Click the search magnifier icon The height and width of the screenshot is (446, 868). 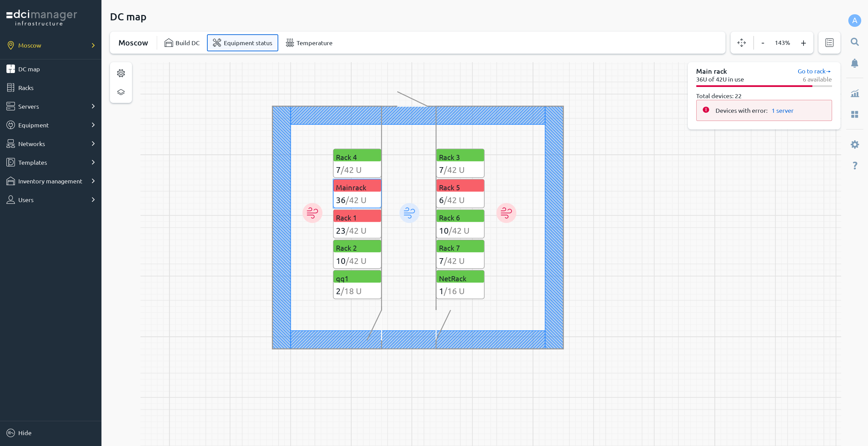point(854,42)
